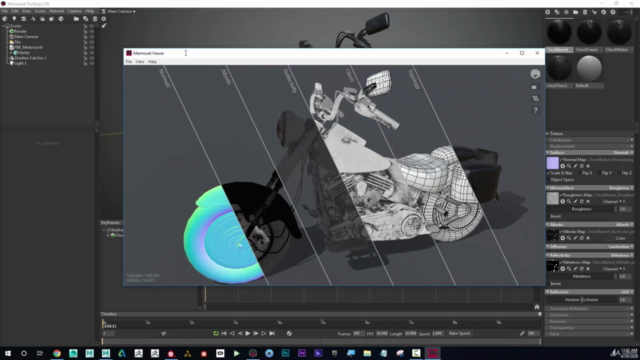Open Roughness Map Channel dropdown
This screenshot has height=360, width=640.
click(613, 201)
